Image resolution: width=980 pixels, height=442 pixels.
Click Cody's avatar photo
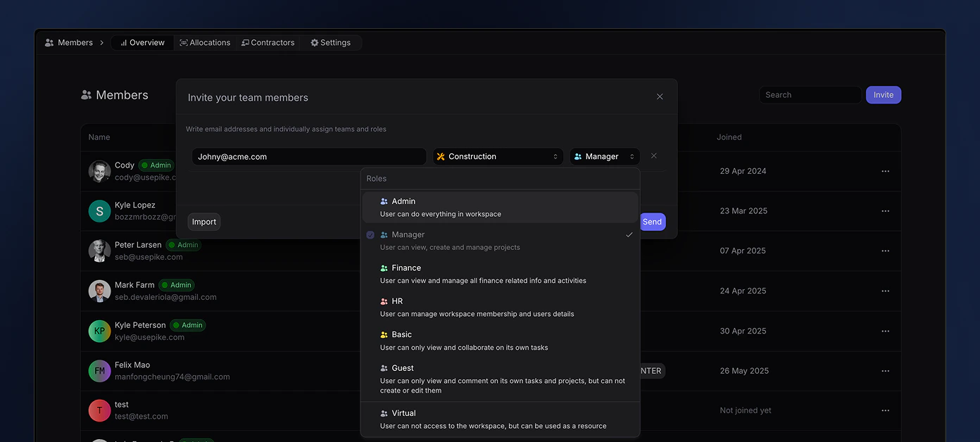pyautogui.click(x=100, y=171)
